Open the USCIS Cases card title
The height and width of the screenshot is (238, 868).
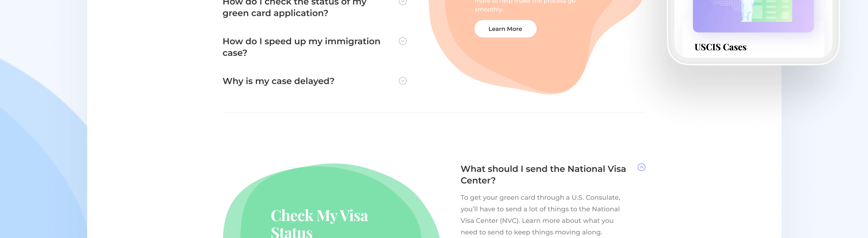point(720,47)
